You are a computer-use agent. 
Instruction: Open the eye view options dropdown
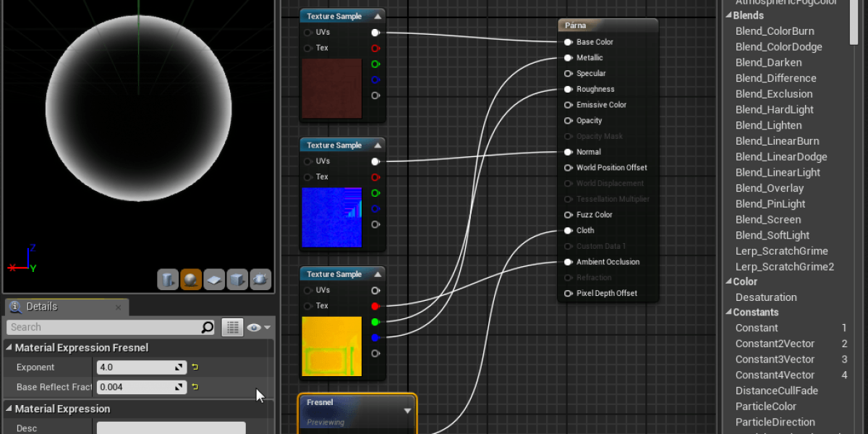point(258,328)
